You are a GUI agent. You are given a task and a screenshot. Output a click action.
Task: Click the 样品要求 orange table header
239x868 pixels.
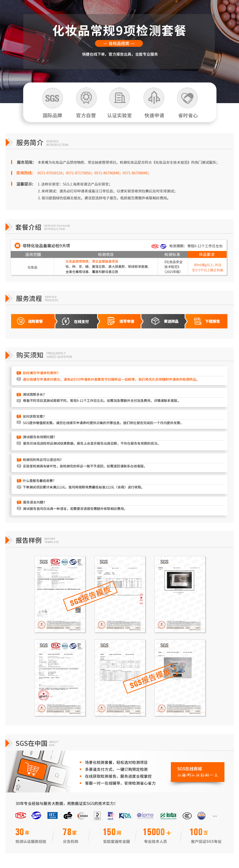207,254
